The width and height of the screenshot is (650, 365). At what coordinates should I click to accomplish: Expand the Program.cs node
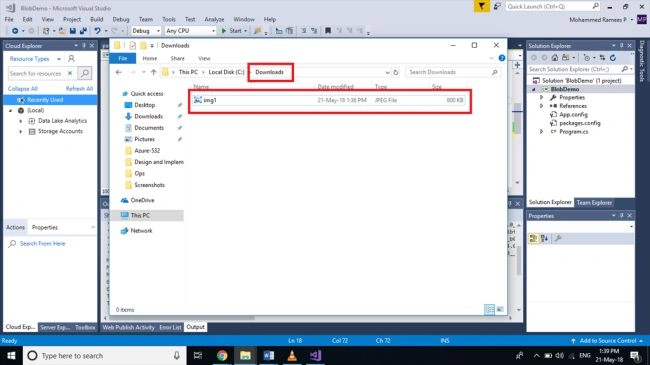click(x=541, y=132)
